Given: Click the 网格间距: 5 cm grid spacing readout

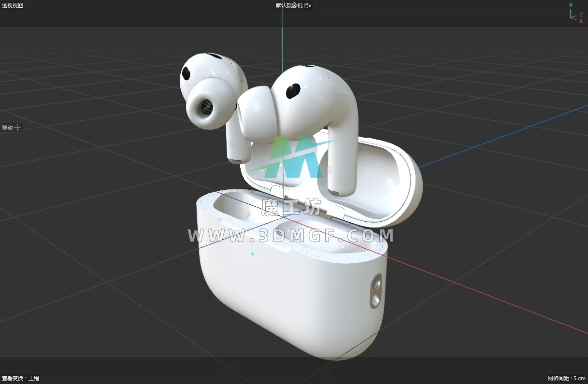Looking at the screenshot, I should tap(567, 378).
